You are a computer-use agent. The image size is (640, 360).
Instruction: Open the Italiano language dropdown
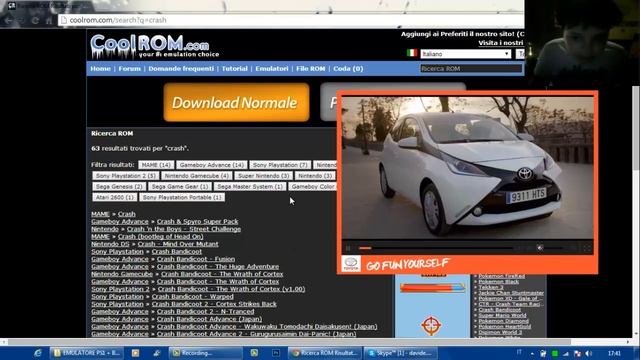pos(466,54)
